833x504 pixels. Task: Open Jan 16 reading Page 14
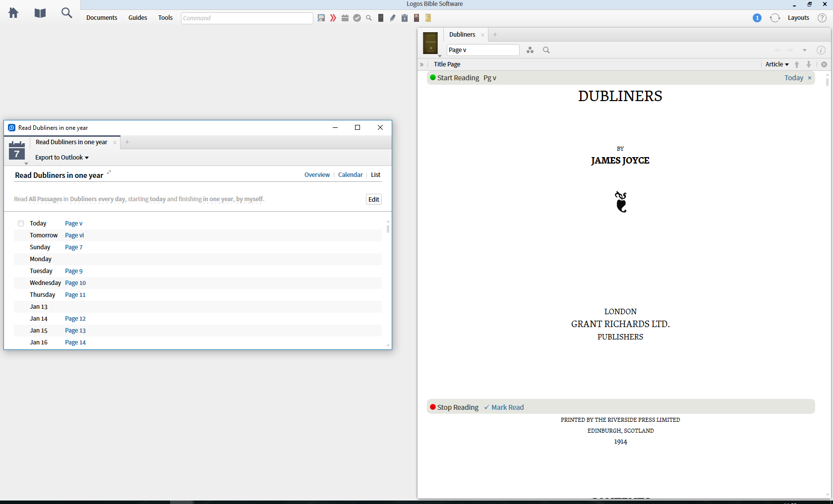(75, 342)
